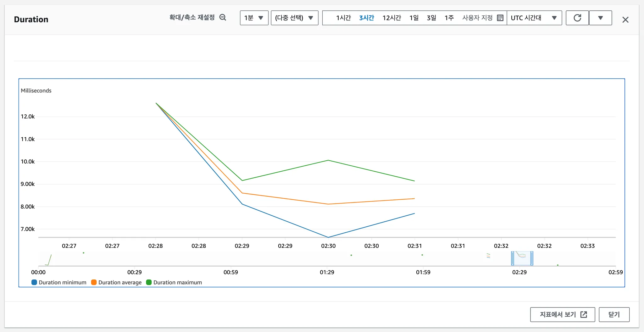Select the 1시간 time range
The width and height of the screenshot is (644, 332).
343,18
